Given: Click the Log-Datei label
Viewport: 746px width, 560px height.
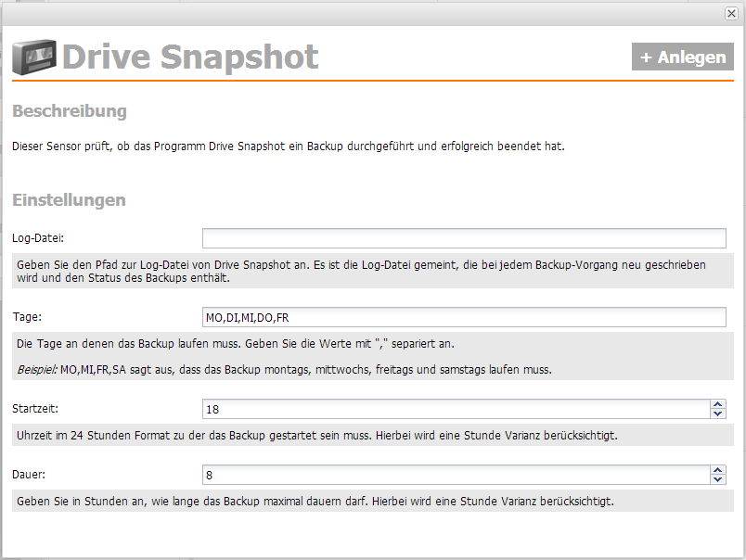Looking at the screenshot, I should [x=38, y=239].
